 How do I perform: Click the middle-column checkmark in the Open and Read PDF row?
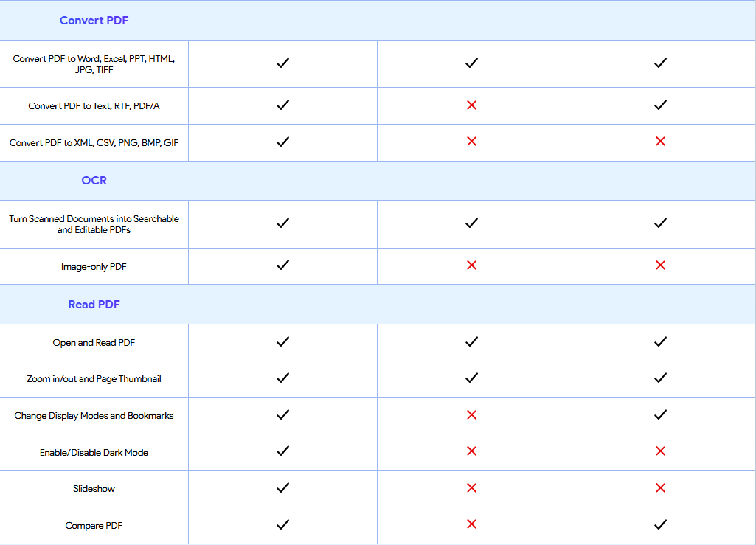tap(471, 341)
